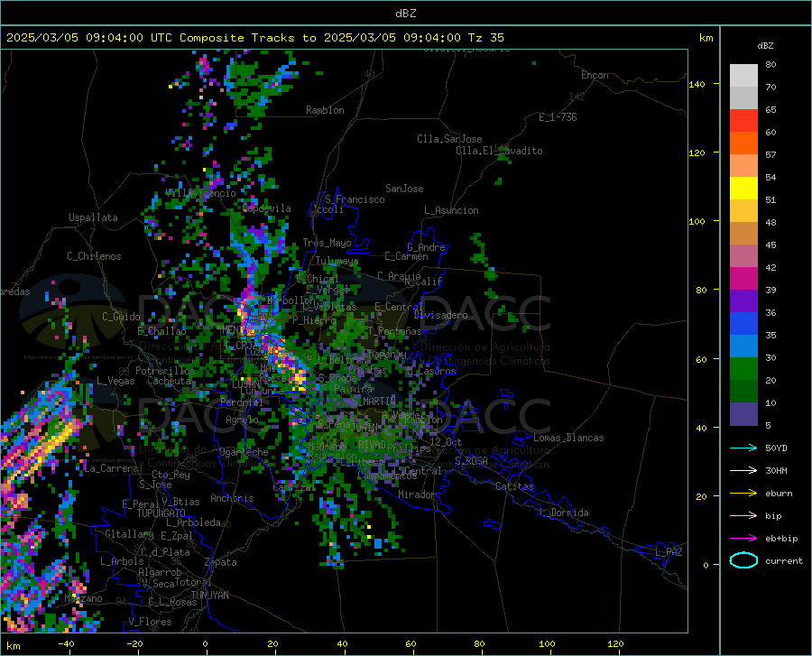
Task: Select the magenta 39-42 dBZ swatch
Action: point(743,279)
